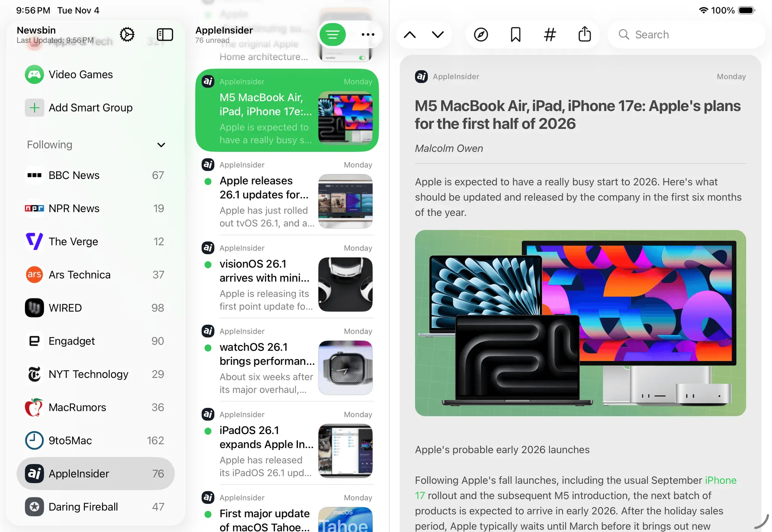Follow the 'iPhone 17' link in article
The height and width of the screenshot is (532, 772).
(x=720, y=480)
